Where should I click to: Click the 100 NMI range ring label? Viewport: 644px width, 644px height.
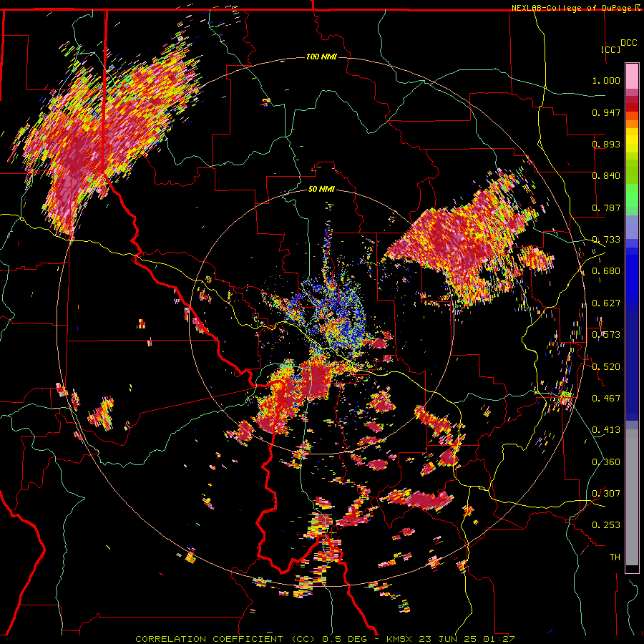pos(321,57)
